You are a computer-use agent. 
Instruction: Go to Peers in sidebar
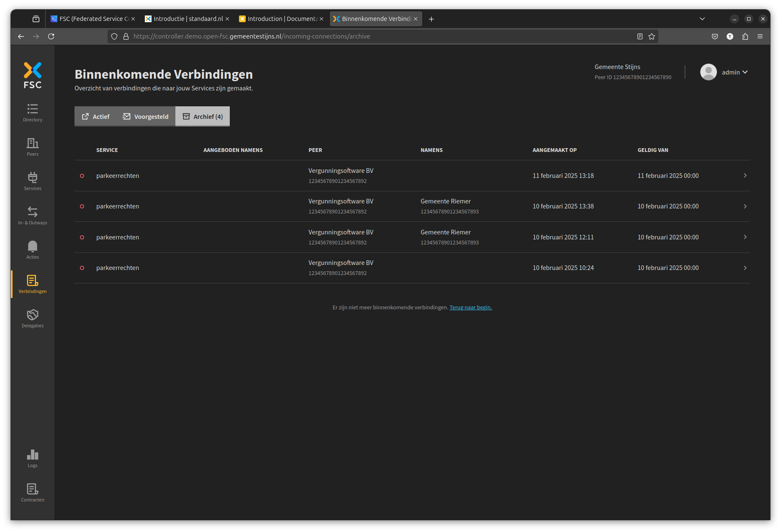coord(33,147)
